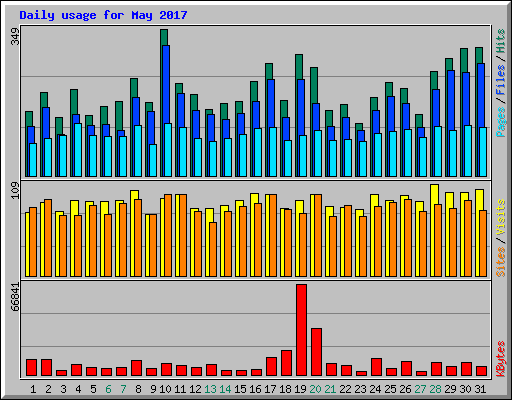Click the 66841 axis label

click(15, 297)
